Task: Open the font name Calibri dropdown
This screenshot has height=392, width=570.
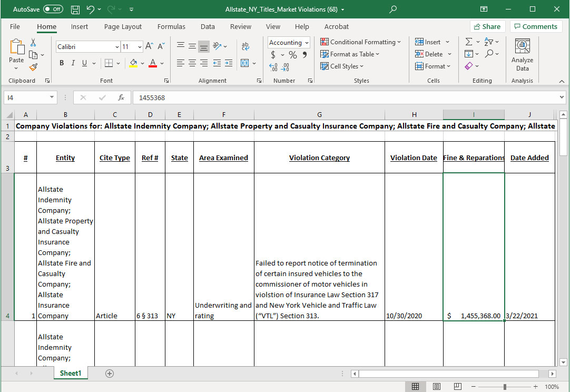Action: (x=117, y=47)
